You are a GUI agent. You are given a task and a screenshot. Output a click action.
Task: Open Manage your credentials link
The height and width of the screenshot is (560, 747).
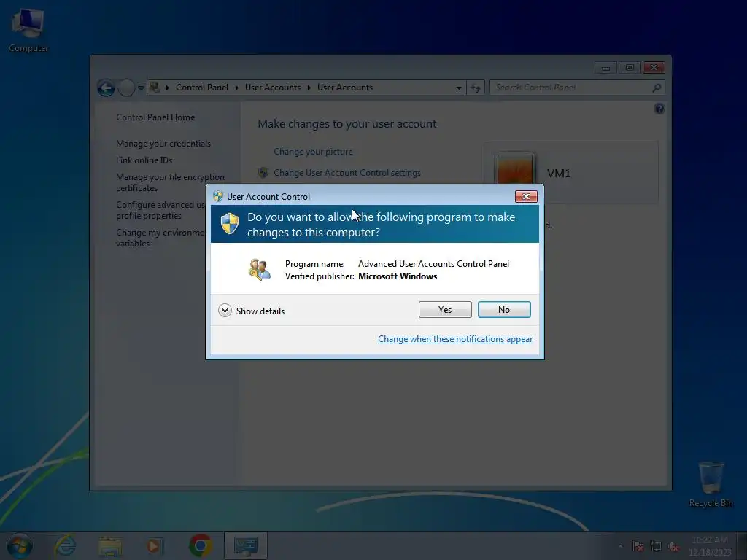pos(163,144)
